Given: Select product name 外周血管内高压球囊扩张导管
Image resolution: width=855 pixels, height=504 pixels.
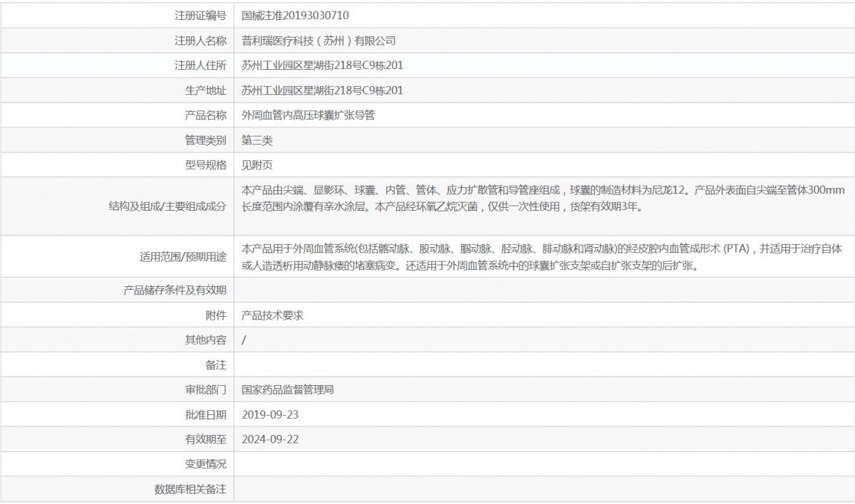Looking at the screenshot, I should tap(309, 115).
